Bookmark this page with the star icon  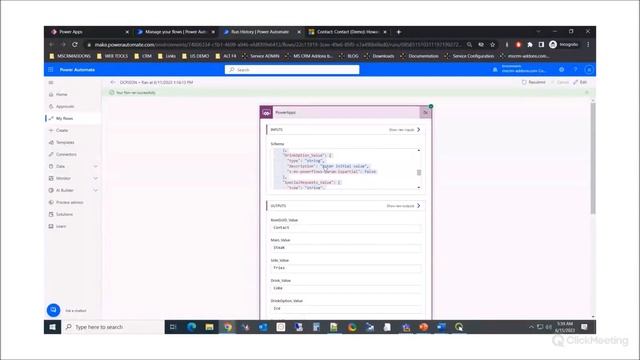click(493, 44)
